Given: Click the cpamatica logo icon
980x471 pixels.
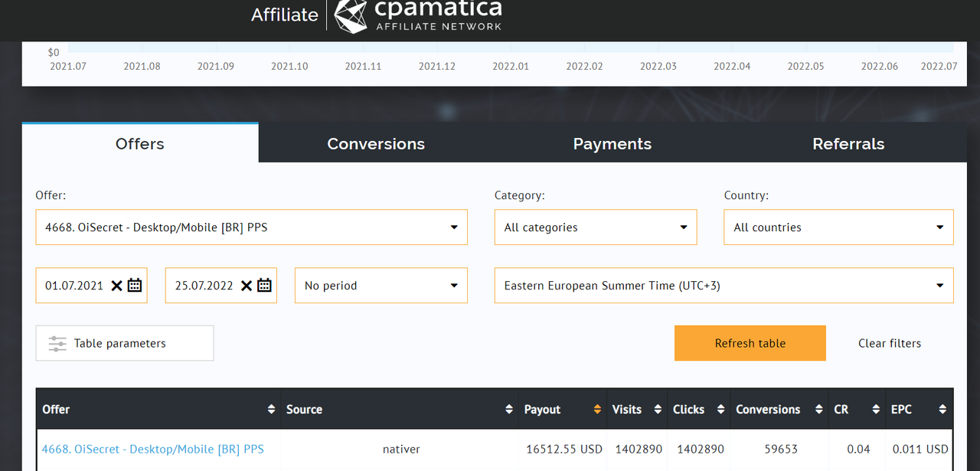Looking at the screenshot, I should point(351,15).
